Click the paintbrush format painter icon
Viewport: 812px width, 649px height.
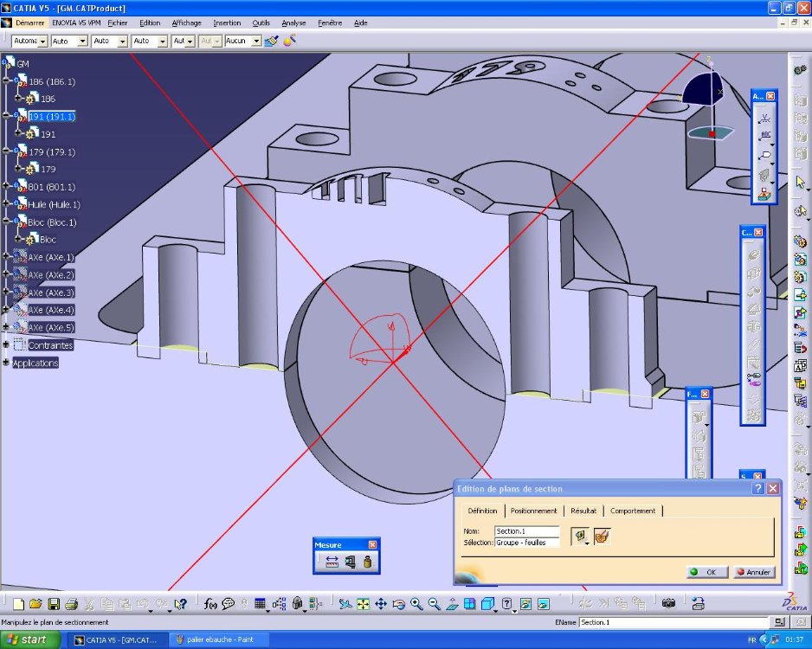[x=271, y=41]
